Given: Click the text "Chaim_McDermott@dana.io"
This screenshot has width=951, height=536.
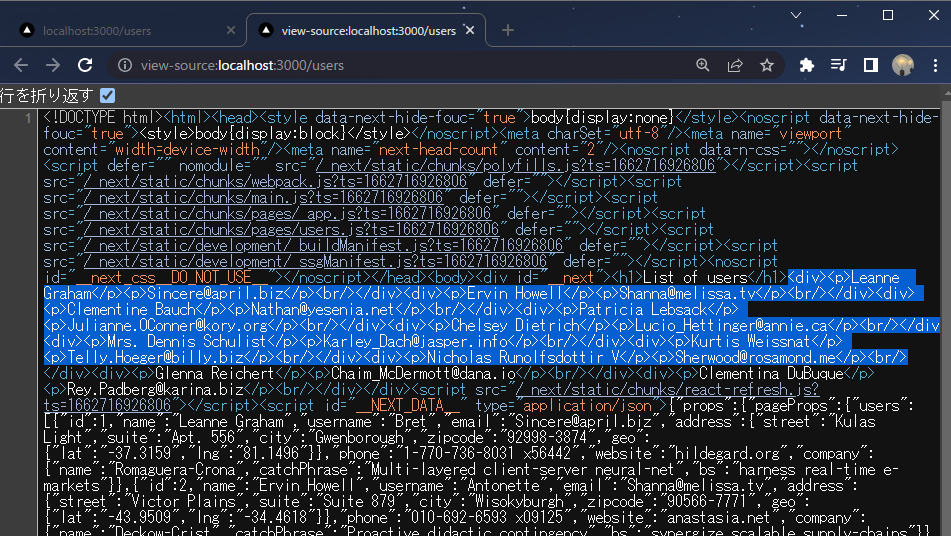Looking at the screenshot, I should pyautogui.click(x=423, y=374).
